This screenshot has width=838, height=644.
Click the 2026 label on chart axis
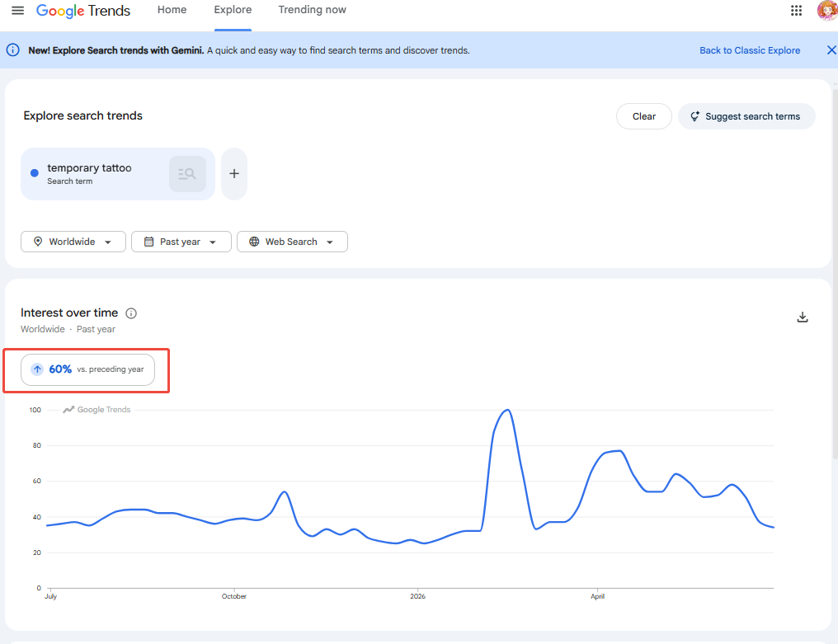point(418,596)
